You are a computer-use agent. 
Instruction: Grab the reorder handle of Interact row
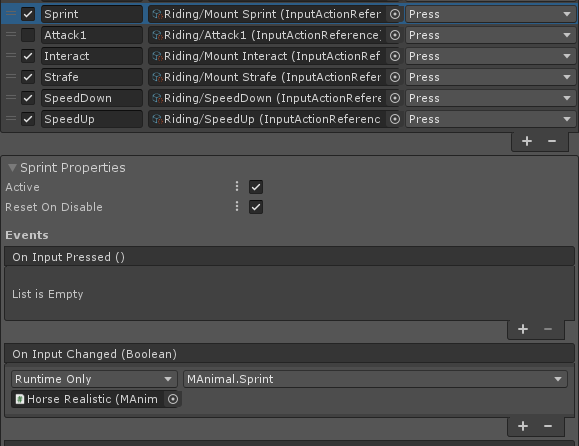pos(11,56)
